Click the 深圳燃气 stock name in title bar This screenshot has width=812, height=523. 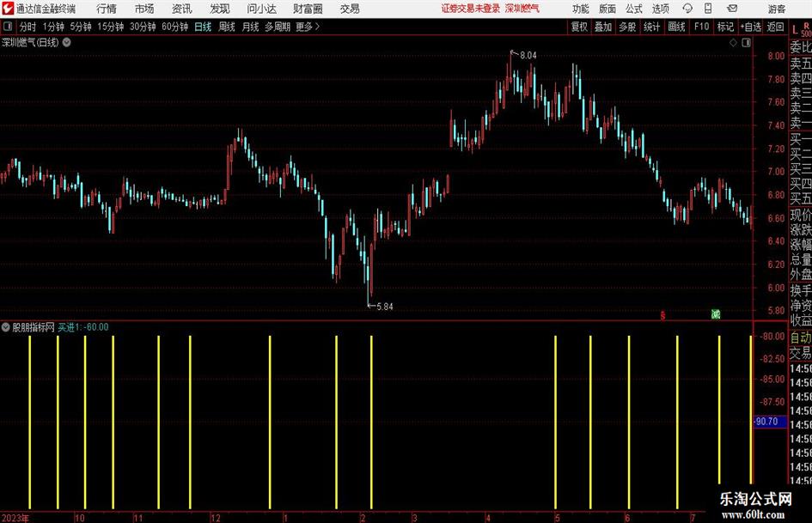pyautogui.click(x=522, y=9)
